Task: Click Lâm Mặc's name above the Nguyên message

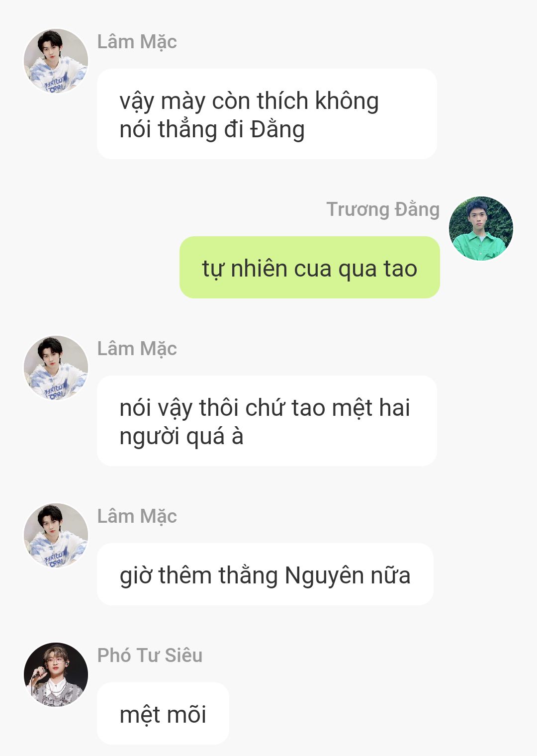Action: click(x=137, y=516)
